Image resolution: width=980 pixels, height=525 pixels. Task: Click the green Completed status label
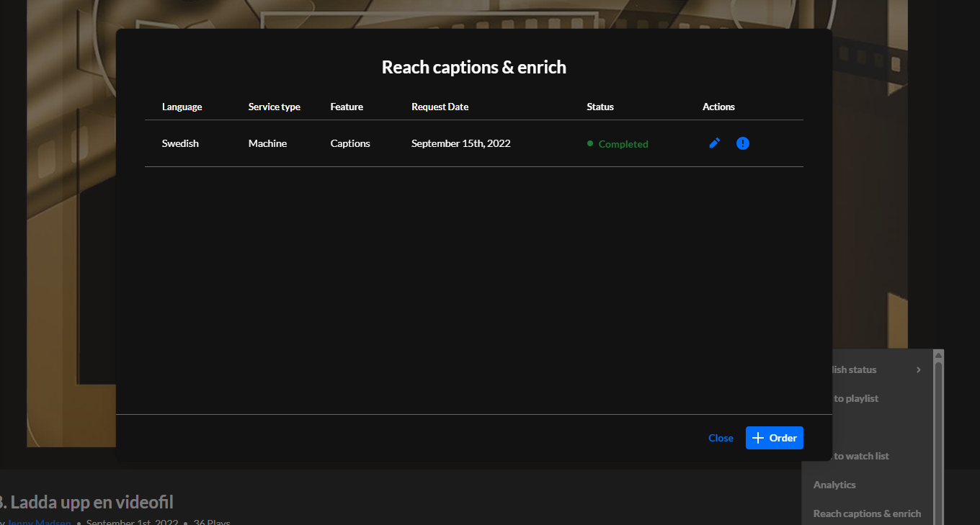click(623, 144)
